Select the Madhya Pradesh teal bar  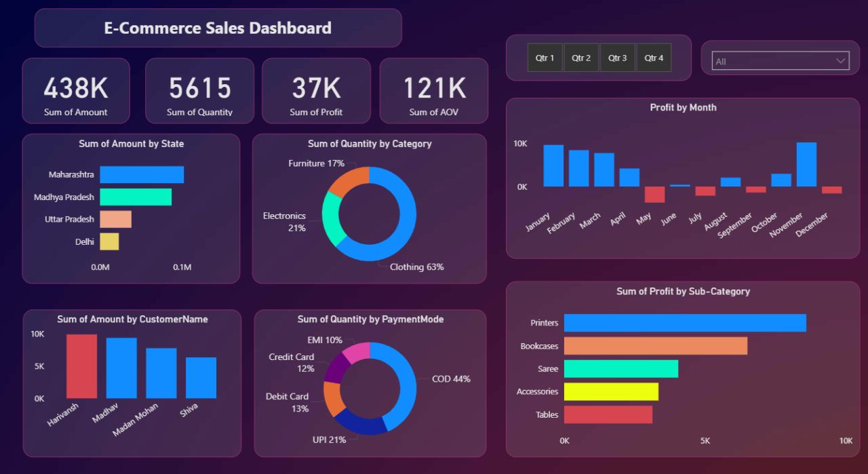136,197
